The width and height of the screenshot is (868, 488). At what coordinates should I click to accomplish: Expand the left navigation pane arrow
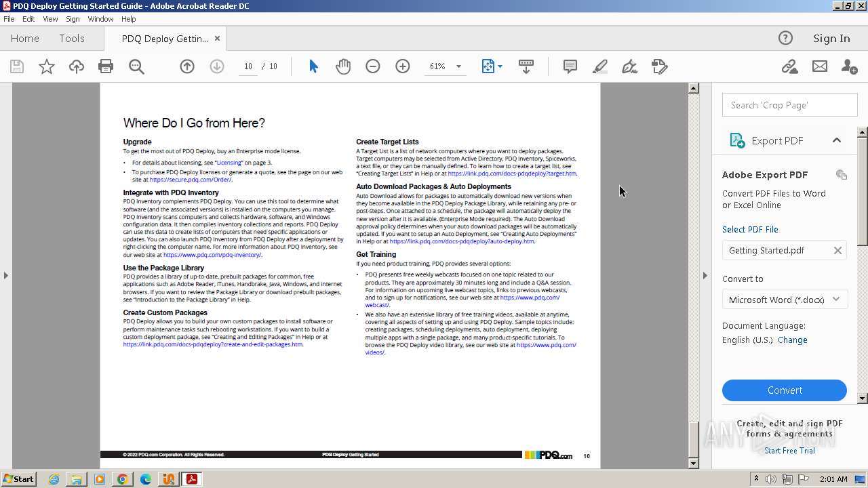click(x=6, y=275)
